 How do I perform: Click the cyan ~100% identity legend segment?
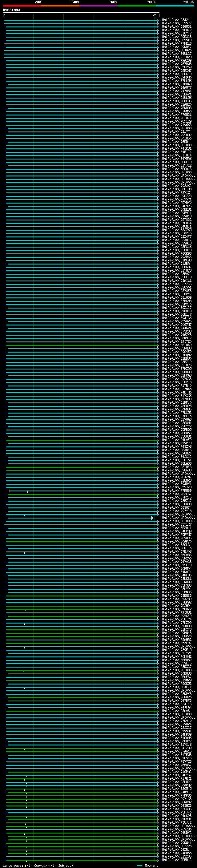coord(175,6)
